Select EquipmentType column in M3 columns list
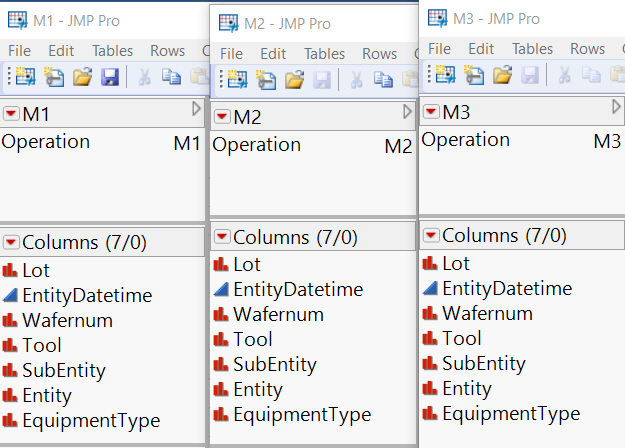 click(510, 413)
